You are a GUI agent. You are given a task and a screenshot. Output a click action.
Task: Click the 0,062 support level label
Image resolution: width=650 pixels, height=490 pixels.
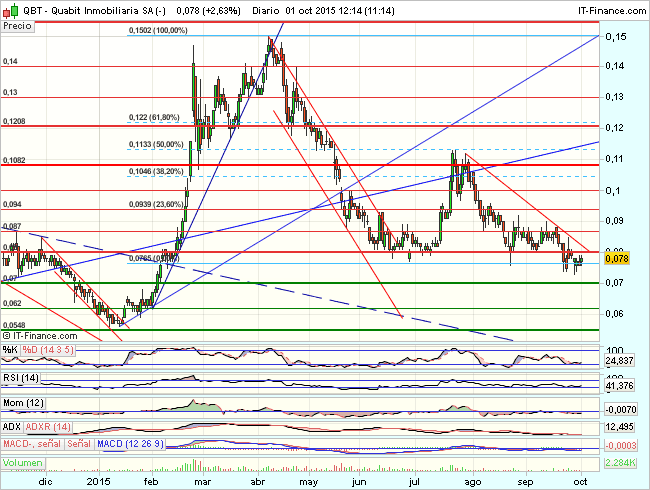[x=12, y=303]
